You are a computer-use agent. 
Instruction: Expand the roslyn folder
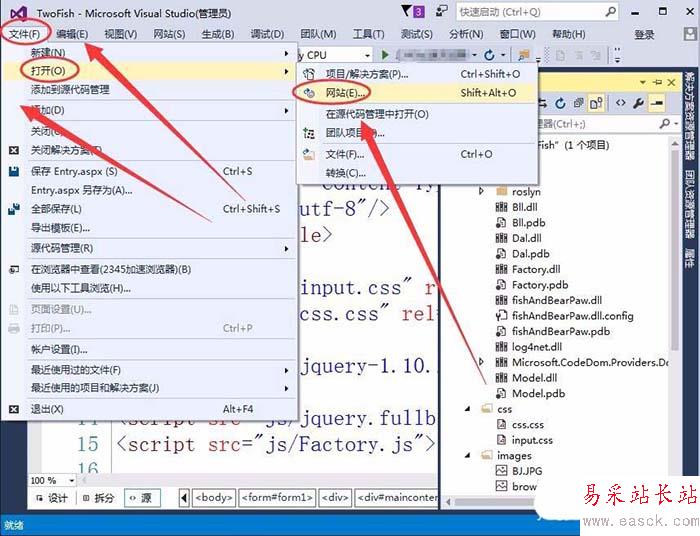(481, 191)
